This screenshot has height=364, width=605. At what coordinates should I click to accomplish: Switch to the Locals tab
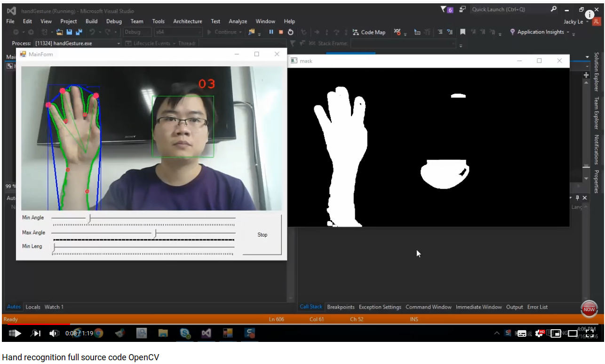(x=33, y=307)
